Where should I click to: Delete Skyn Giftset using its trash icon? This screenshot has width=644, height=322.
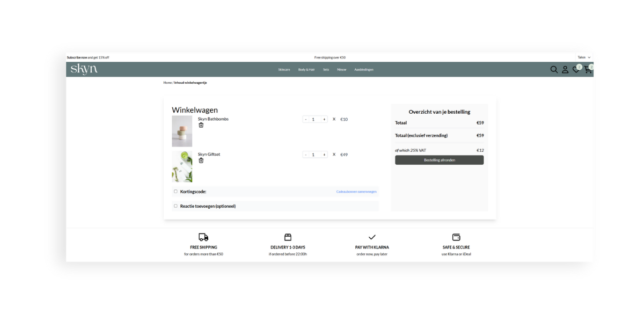201,160
